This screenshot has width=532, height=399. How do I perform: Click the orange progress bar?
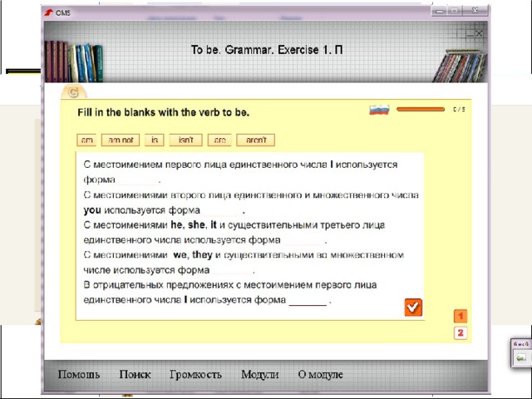pyautogui.click(x=421, y=109)
